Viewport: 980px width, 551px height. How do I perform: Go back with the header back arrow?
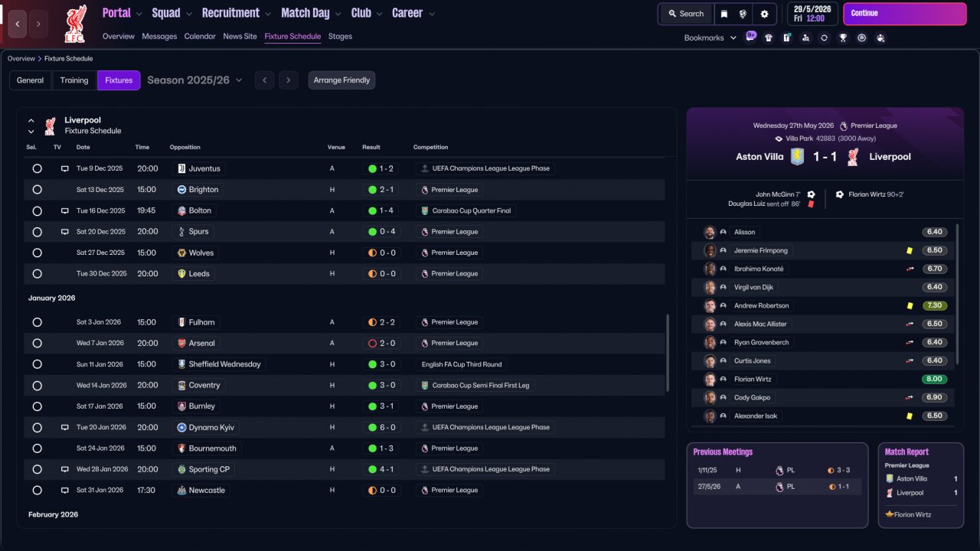pos(18,24)
